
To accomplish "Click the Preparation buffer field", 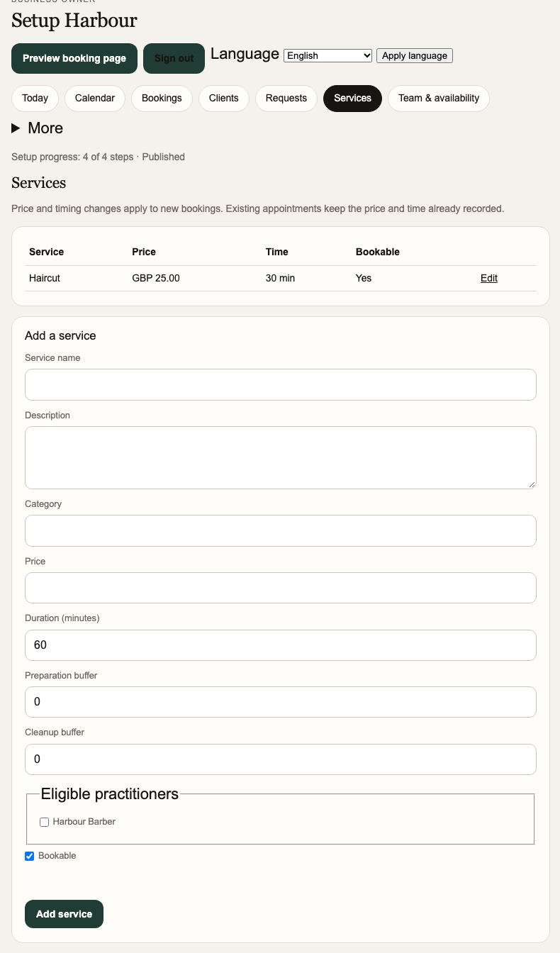I will [281, 702].
